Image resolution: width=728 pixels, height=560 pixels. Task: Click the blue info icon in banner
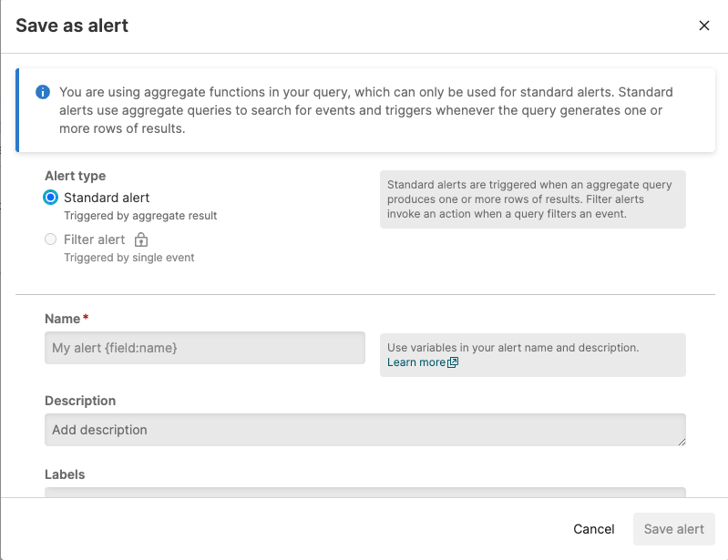coord(42,92)
